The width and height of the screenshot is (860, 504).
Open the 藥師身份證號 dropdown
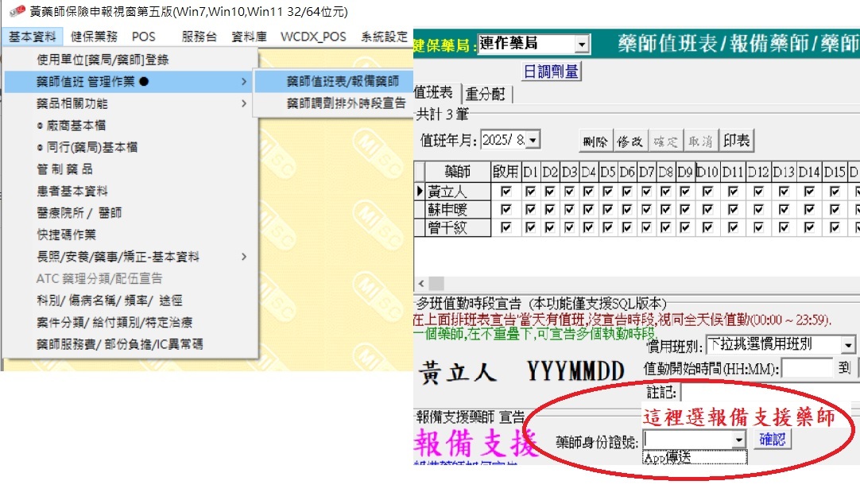[x=739, y=440]
